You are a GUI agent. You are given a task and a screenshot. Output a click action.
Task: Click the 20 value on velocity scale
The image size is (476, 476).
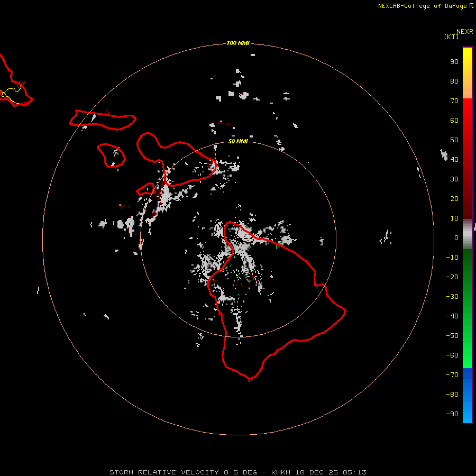coord(454,198)
